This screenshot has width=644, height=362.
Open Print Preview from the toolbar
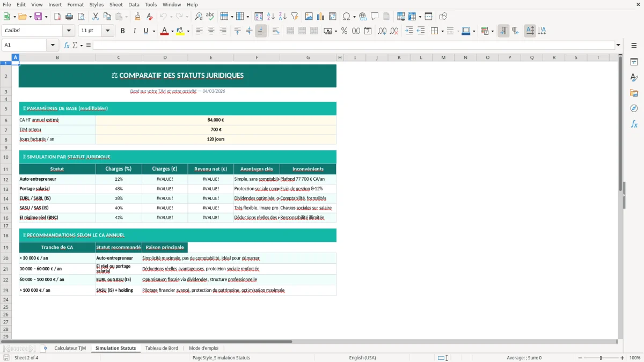point(81,17)
